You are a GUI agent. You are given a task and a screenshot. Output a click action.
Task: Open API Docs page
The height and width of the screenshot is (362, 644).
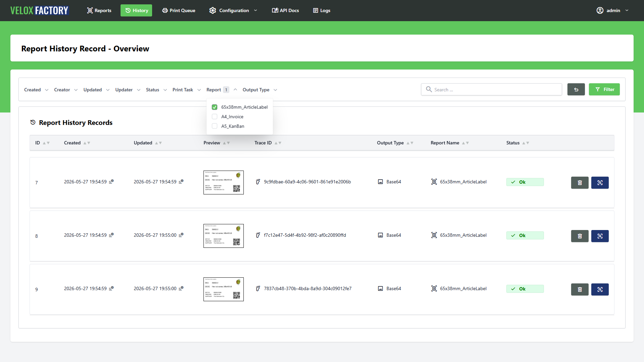285,10
